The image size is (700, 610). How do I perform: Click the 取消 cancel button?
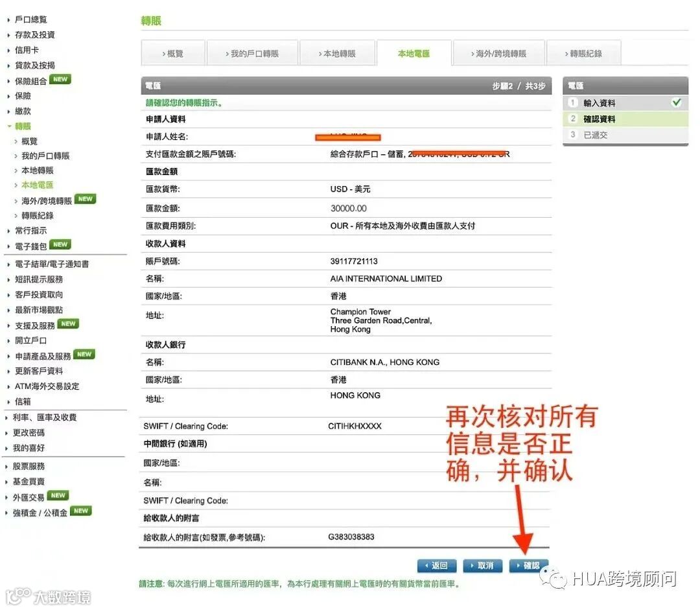(x=483, y=565)
